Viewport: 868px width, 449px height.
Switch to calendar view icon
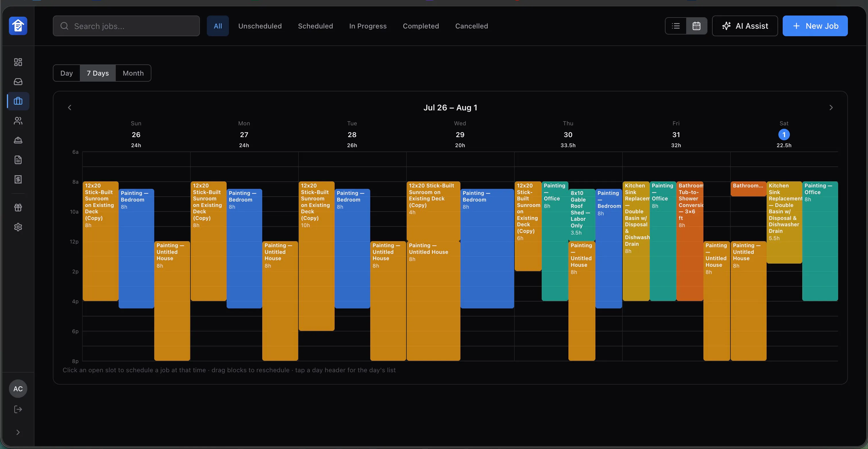(x=697, y=26)
